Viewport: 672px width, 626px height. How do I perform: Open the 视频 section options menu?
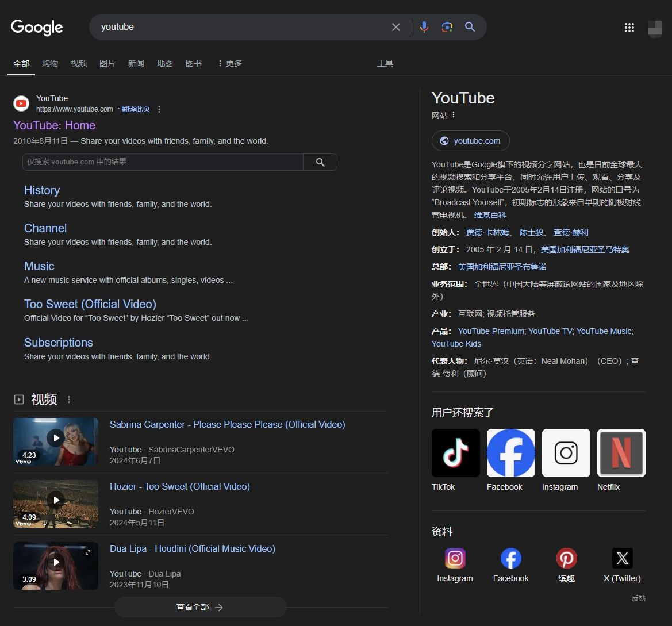coord(70,400)
